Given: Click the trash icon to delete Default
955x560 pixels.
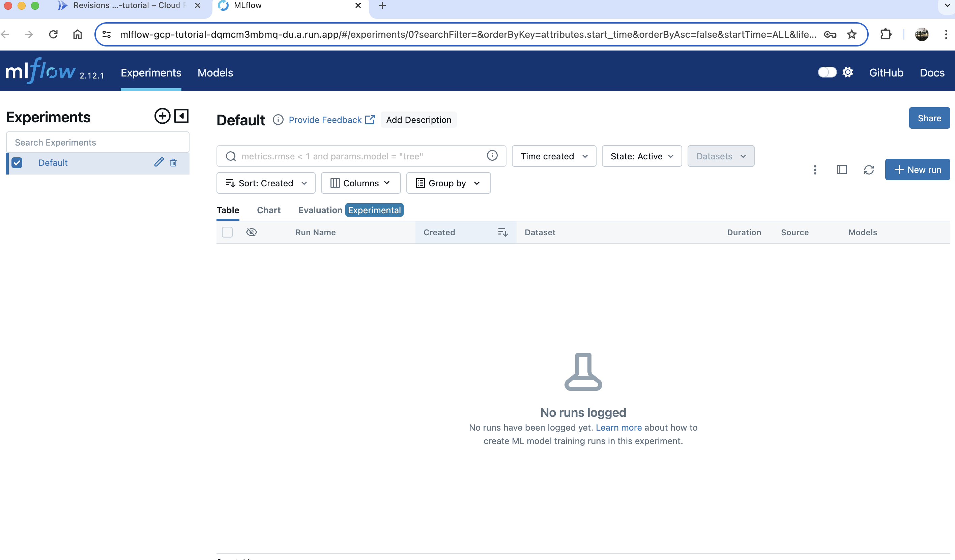Looking at the screenshot, I should point(173,163).
